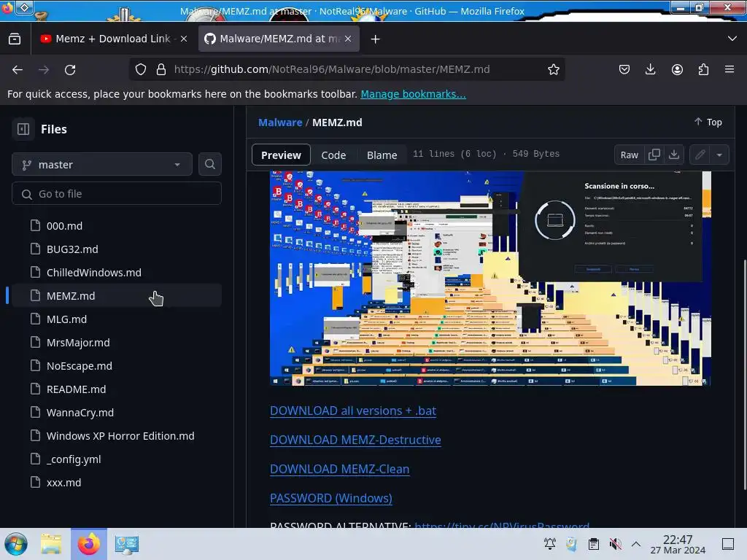
Task: Go back with the browser back arrow
Action: click(18, 69)
